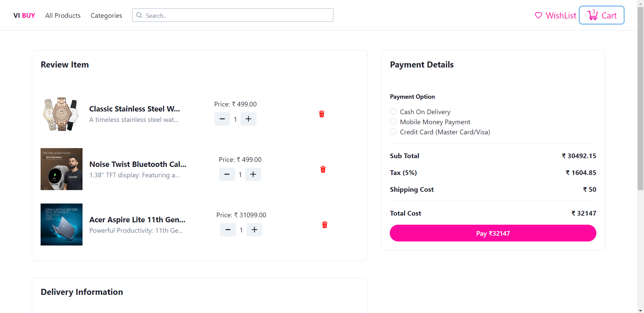Click the Pay ₹32147 button
644x313 pixels.
tap(493, 233)
